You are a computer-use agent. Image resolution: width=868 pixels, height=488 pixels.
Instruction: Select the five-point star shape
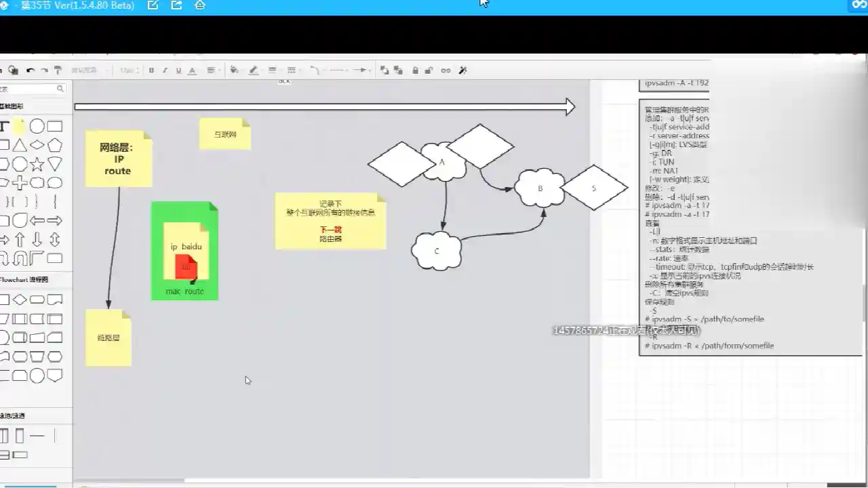(x=37, y=164)
